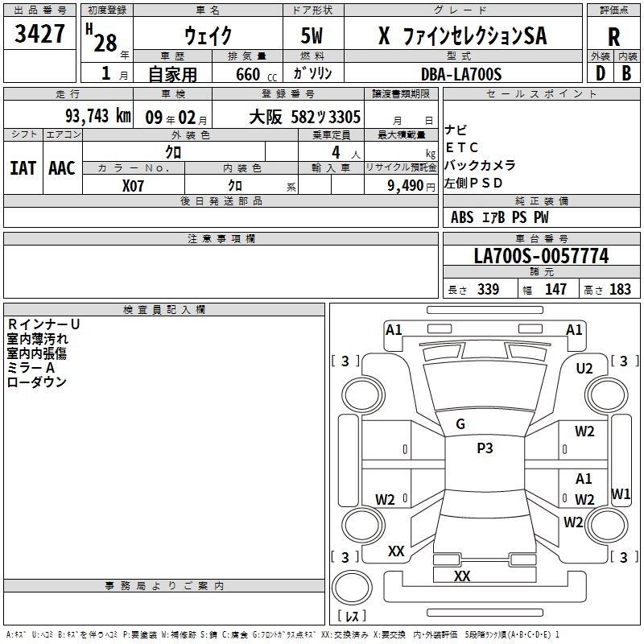Select the W2 mark on the car's left side

[385, 500]
